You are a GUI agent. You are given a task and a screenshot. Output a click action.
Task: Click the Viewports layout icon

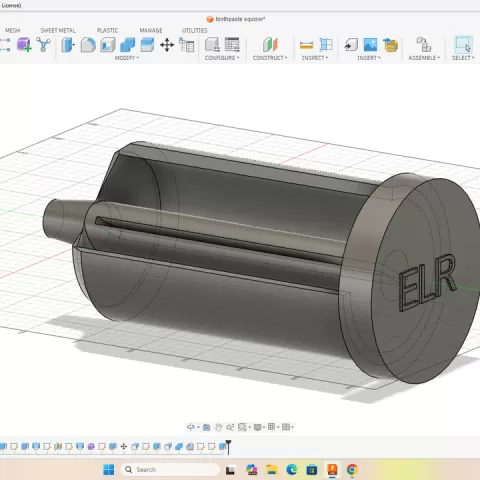pyautogui.click(x=286, y=427)
